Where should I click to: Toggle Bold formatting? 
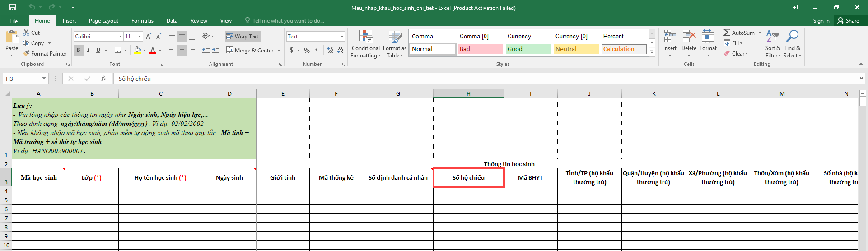tap(78, 50)
